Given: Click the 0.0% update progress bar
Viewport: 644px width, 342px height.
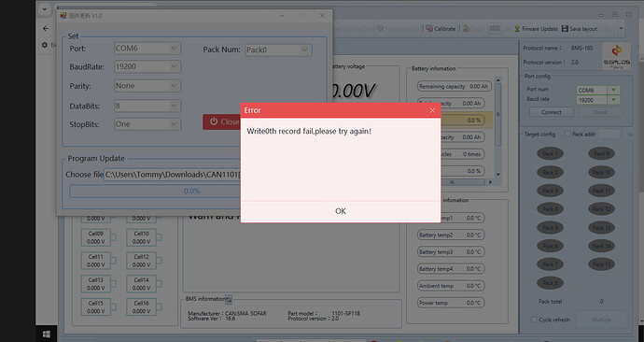Looking at the screenshot, I should (x=155, y=192).
